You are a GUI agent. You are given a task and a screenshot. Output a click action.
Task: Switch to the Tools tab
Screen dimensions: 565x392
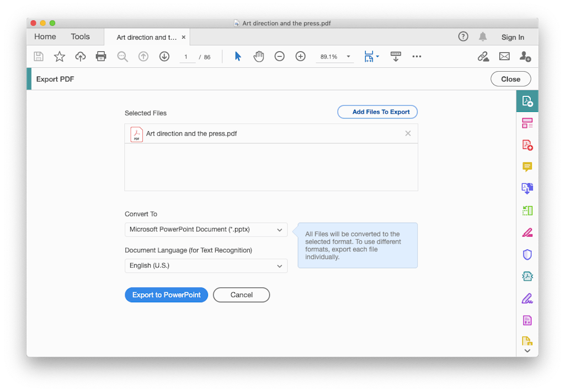tap(80, 36)
